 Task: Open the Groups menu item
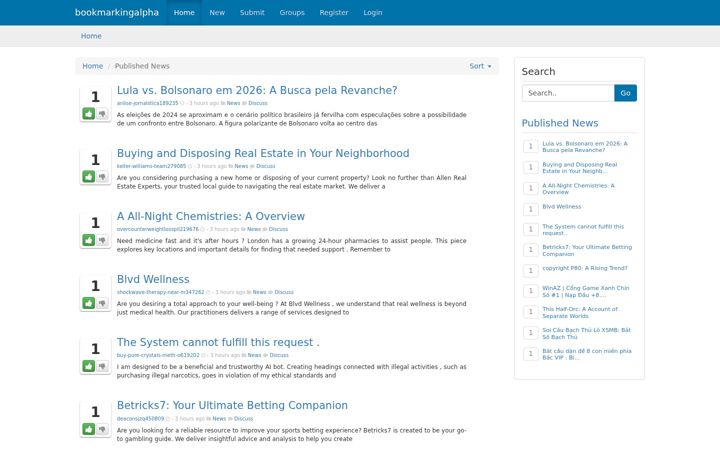click(x=292, y=12)
